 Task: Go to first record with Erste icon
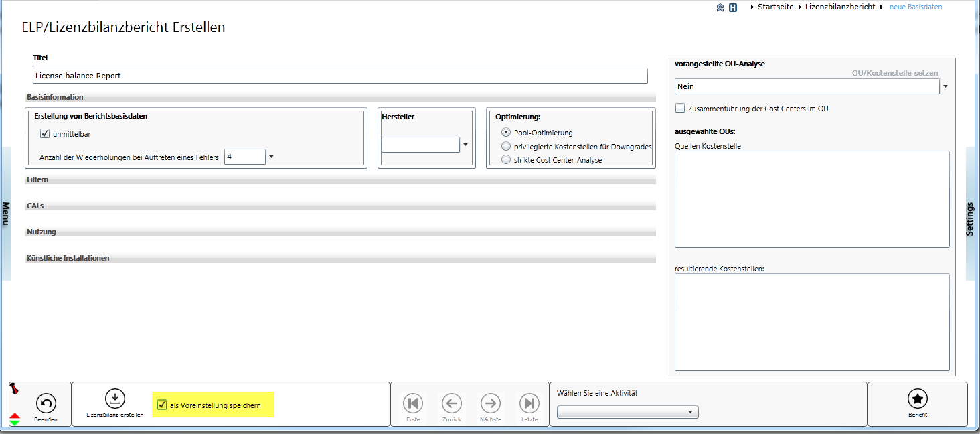tap(413, 403)
